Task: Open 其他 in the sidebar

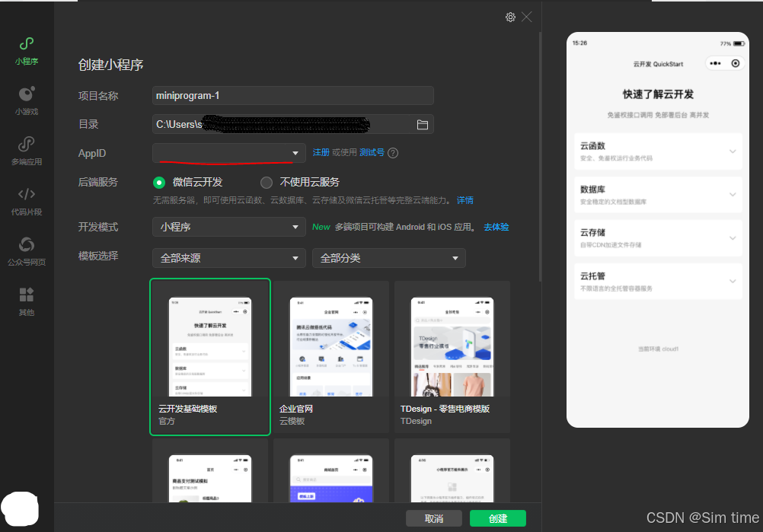Action: pyautogui.click(x=27, y=301)
